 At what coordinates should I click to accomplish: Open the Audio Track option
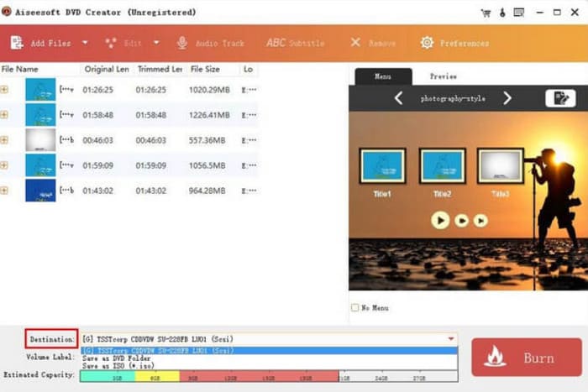[x=210, y=43]
